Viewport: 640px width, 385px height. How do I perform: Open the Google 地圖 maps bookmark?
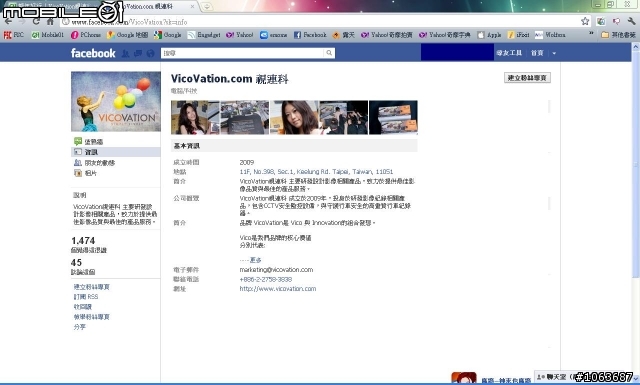coord(127,35)
